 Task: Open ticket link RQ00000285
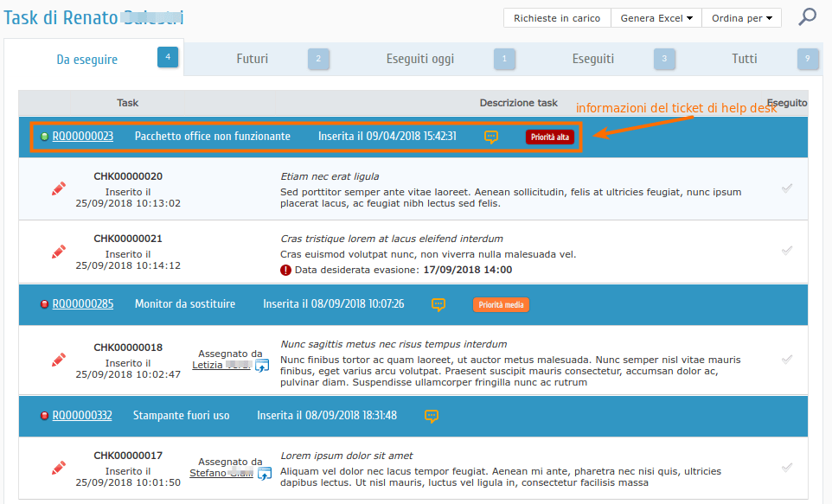(x=83, y=304)
